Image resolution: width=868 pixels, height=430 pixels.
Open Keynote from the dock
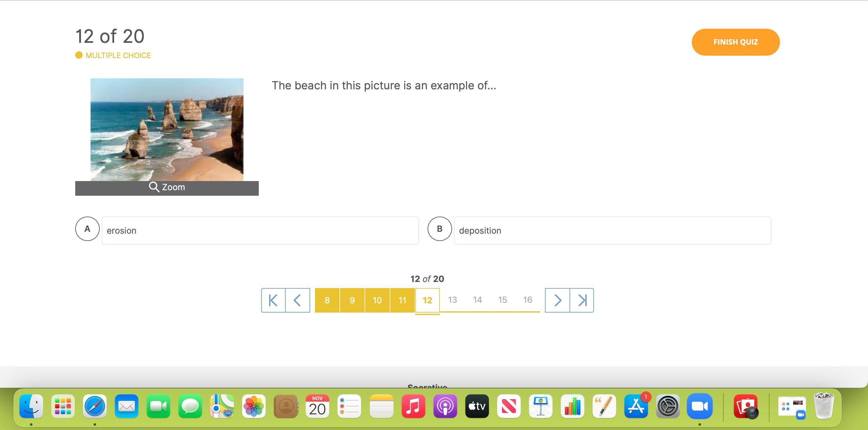click(x=540, y=406)
